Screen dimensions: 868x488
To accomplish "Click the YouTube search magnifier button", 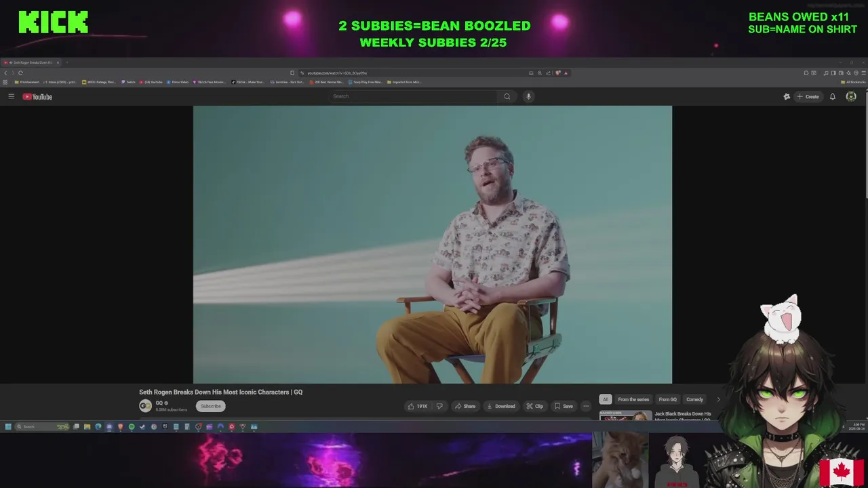I will 507,96.
